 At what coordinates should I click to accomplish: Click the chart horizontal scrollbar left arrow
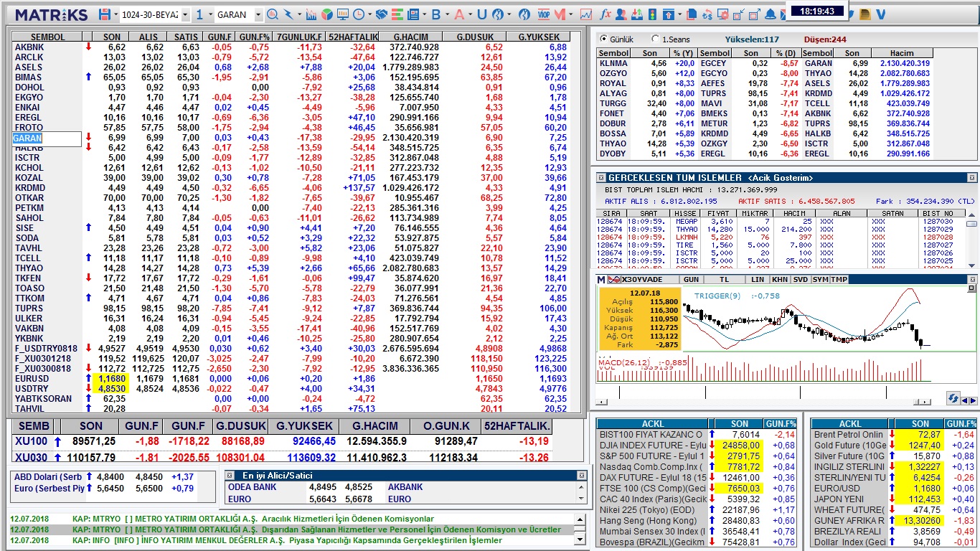601,402
